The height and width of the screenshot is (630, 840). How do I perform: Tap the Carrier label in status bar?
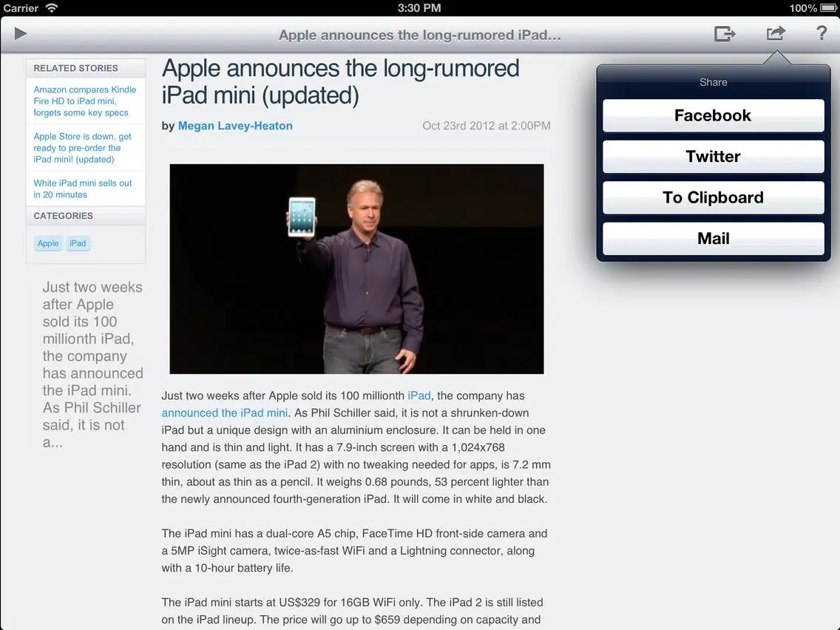coord(21,8)
